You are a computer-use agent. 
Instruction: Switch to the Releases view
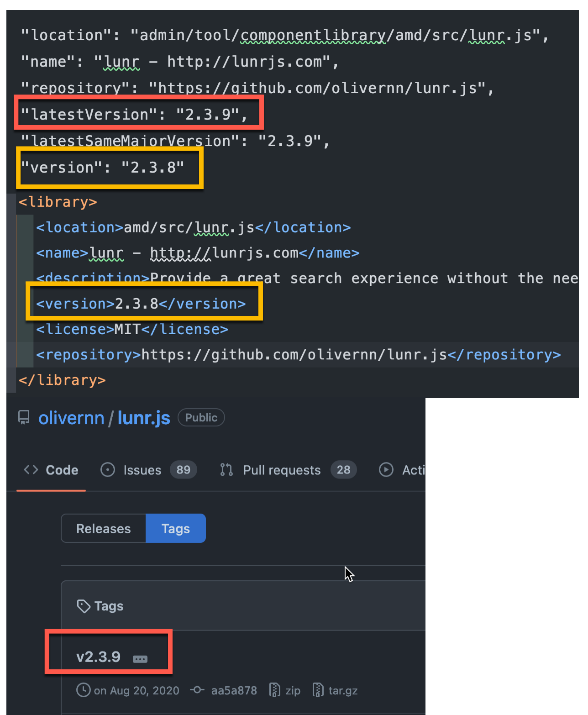[x=104, y=528]
